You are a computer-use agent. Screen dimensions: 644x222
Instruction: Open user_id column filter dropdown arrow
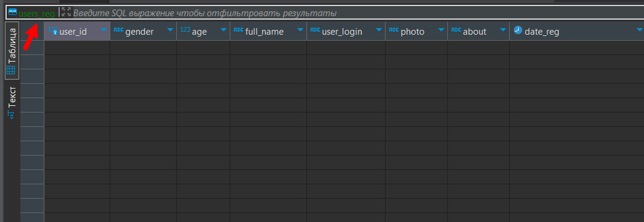click(x=104, y=30)
